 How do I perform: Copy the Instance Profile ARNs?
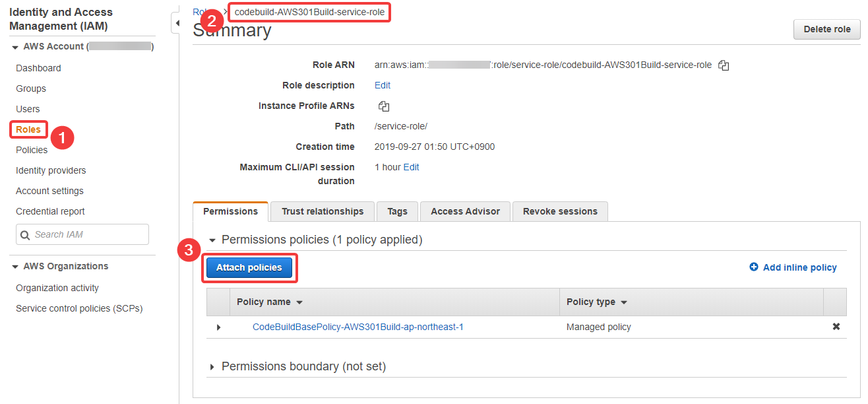point(384,106)
